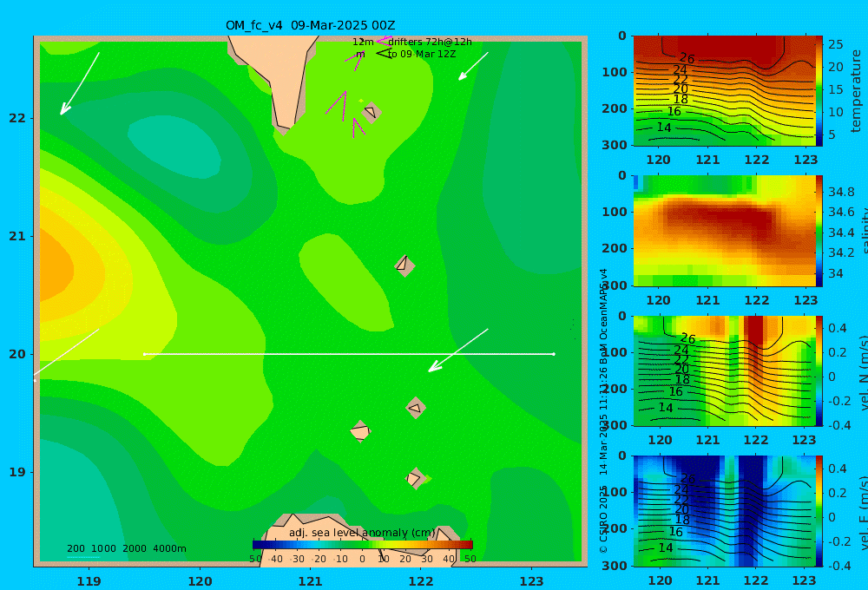Open the salinity cross-section panel
The image size is (868, 590).
pyautogui.click(x=725, y=231)
